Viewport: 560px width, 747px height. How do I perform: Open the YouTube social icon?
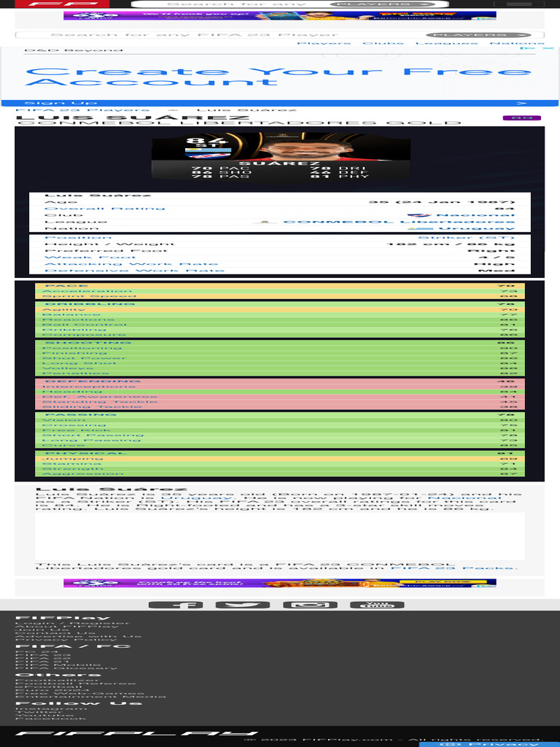point(377,605)
